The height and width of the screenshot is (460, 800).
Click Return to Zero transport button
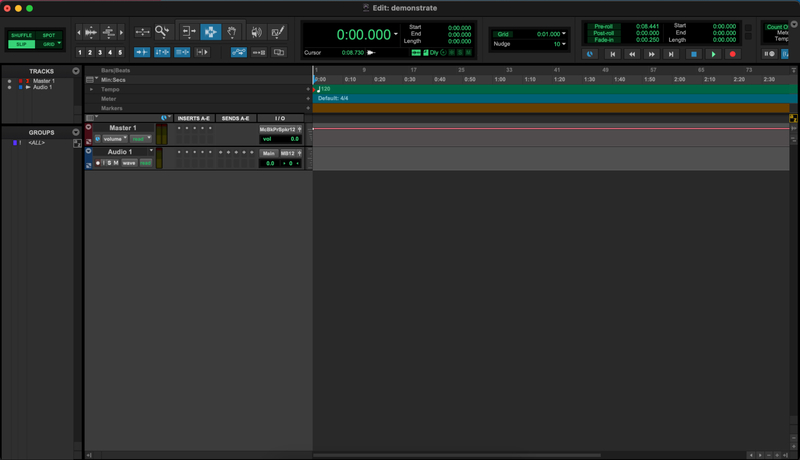click(x=613, y=54)
